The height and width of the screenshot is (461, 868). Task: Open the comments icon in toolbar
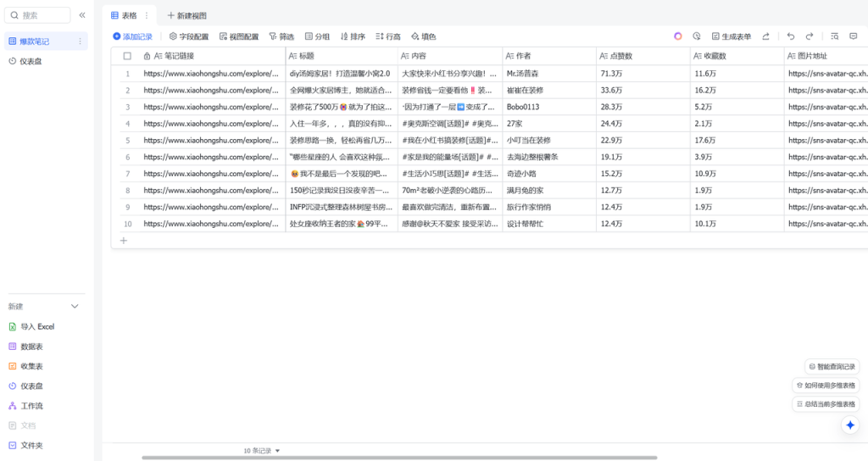click(x=853, y=36)
